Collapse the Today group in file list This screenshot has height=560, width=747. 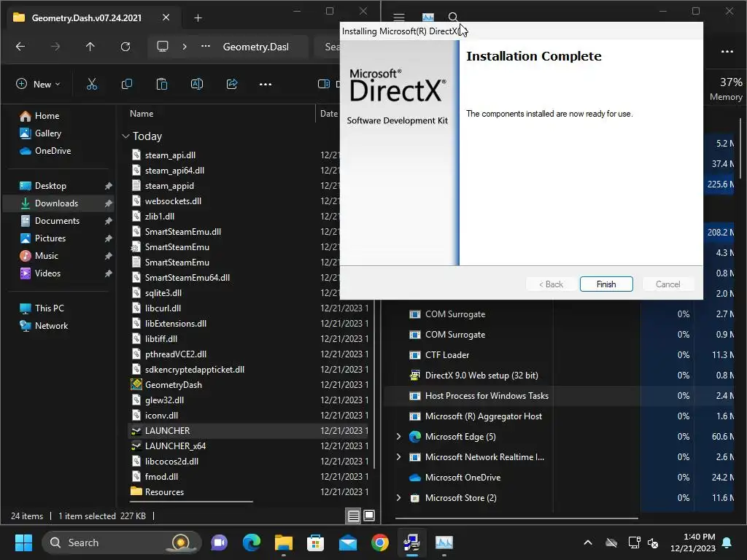pos(125,136)
